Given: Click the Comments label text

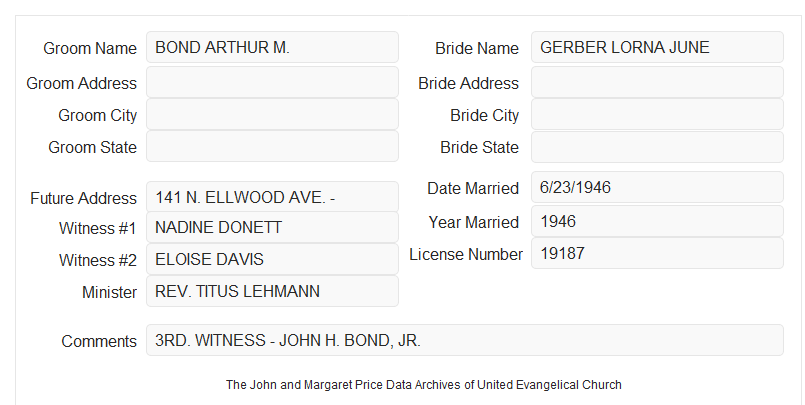Looking at the screenshot, I should [99, 341].
